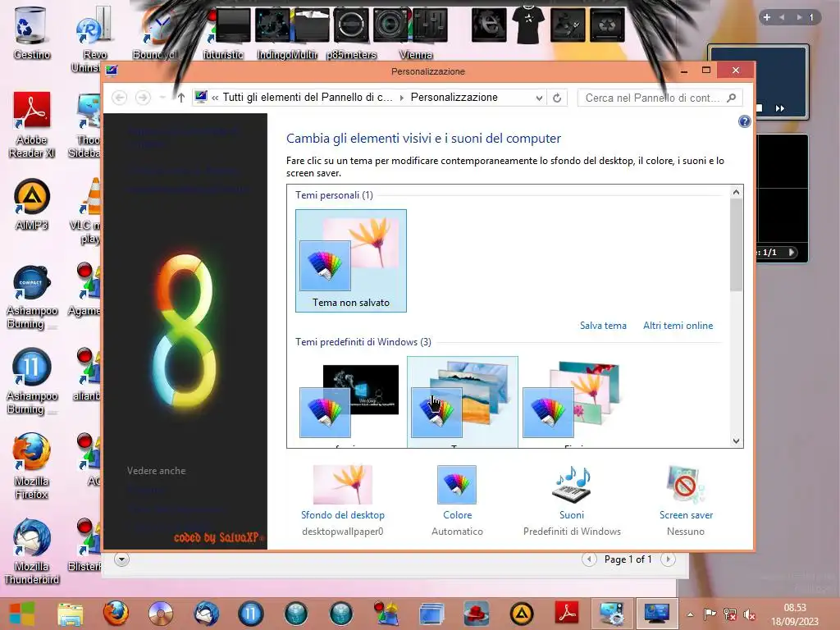Go to next page arrow beside Page 1 of 1

[x=668, y=559]
